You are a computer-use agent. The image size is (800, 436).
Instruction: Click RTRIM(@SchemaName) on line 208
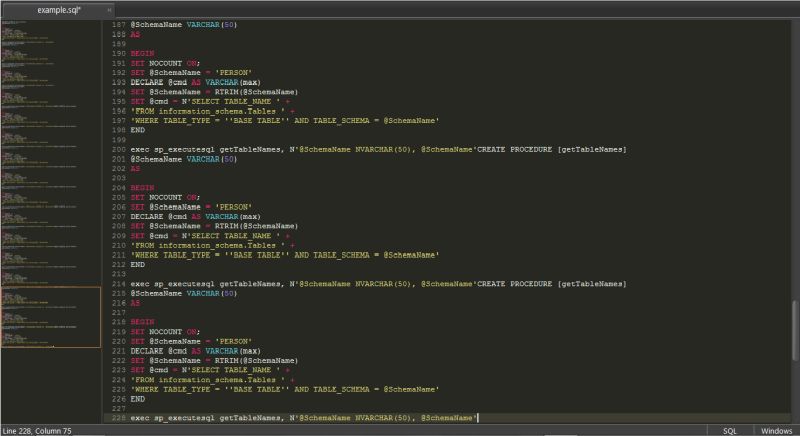tap(256, 226)
